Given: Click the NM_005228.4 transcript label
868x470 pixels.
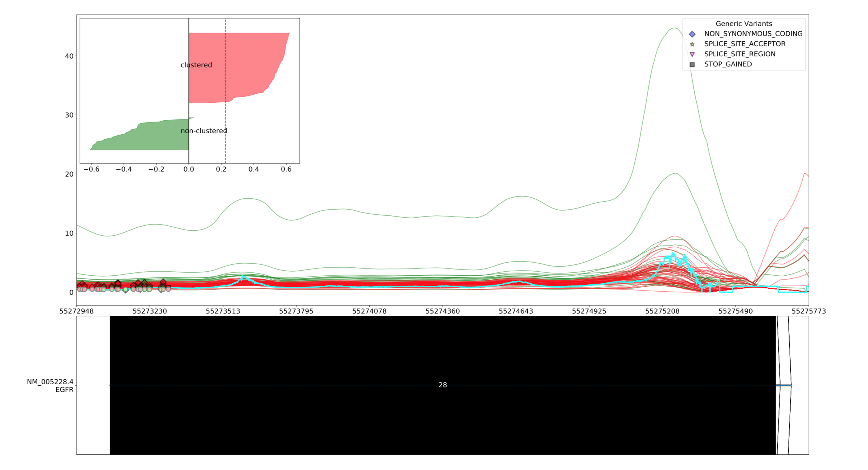Looking at the screenshot, I should 50,382.
